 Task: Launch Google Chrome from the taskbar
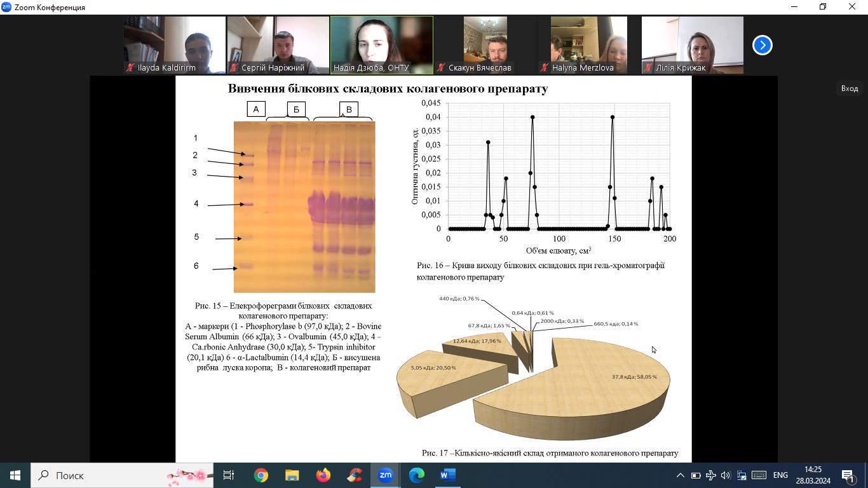tap(261, 475)
